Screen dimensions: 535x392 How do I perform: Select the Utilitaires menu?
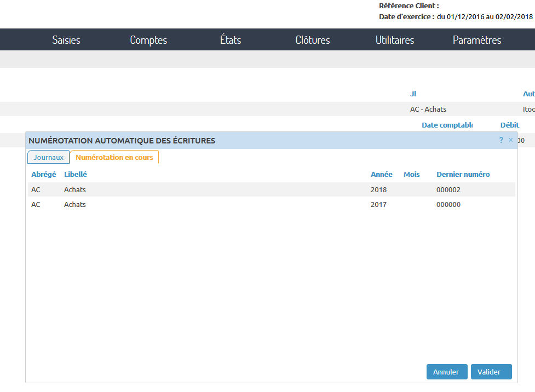click(395, 40)
